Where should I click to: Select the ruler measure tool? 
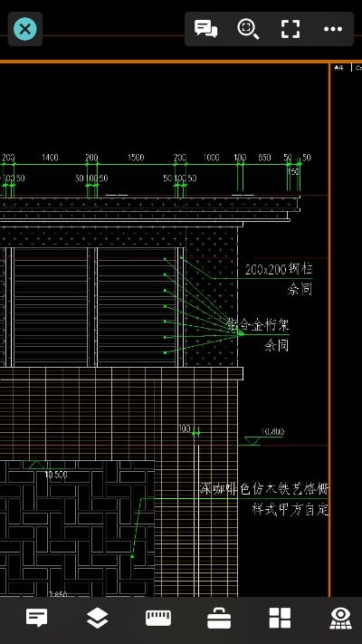pos(158,618)
